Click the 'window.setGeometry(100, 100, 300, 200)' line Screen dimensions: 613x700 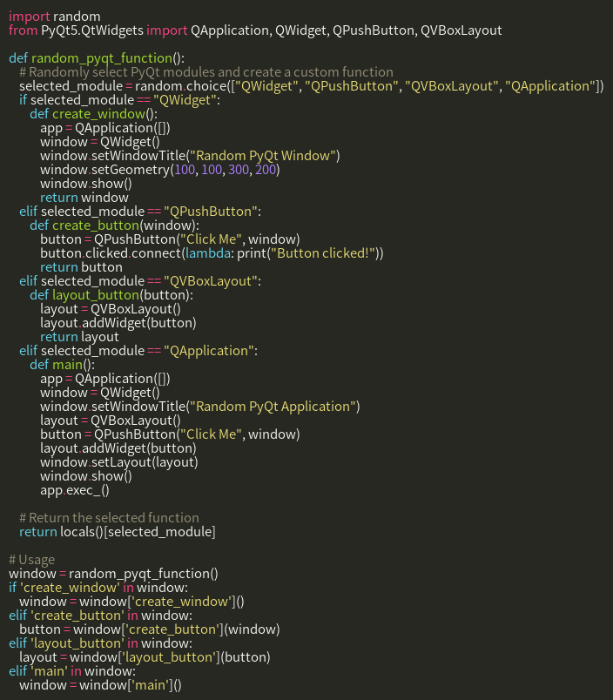point(160,170)
